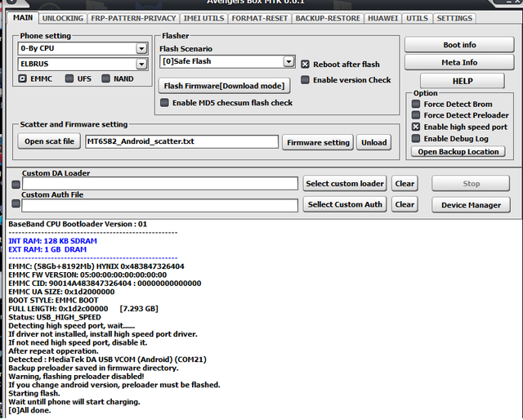The width and height of the screenshot is (523, 420).
Task: Click log line 'Status: USB_HIGH_SPEED'
Action: 55,317
